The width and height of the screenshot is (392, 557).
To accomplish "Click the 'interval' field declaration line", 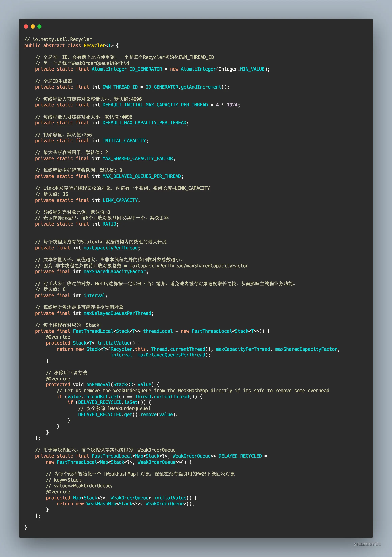I will click(71, 295).
